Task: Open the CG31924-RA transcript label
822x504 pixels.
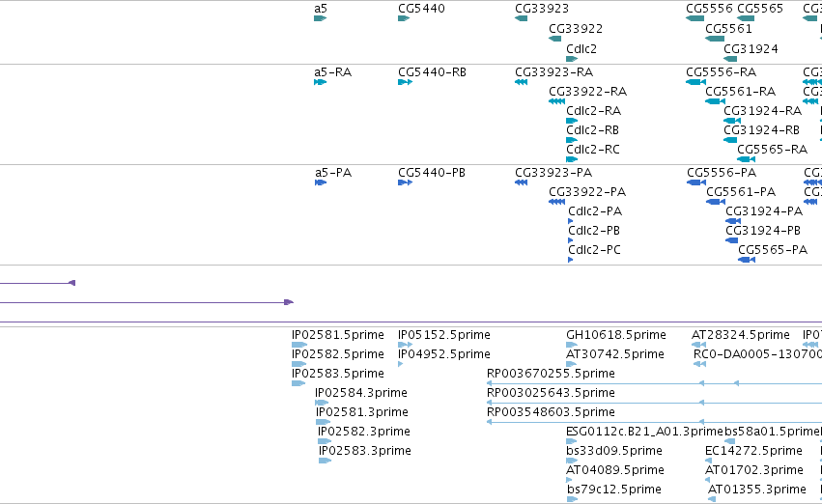Action: coord(762,111)
